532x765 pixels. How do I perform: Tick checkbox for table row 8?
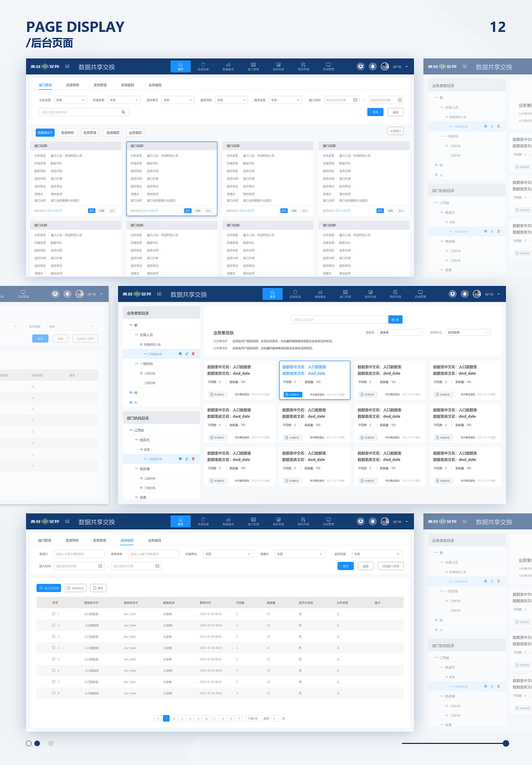point(54,693)
